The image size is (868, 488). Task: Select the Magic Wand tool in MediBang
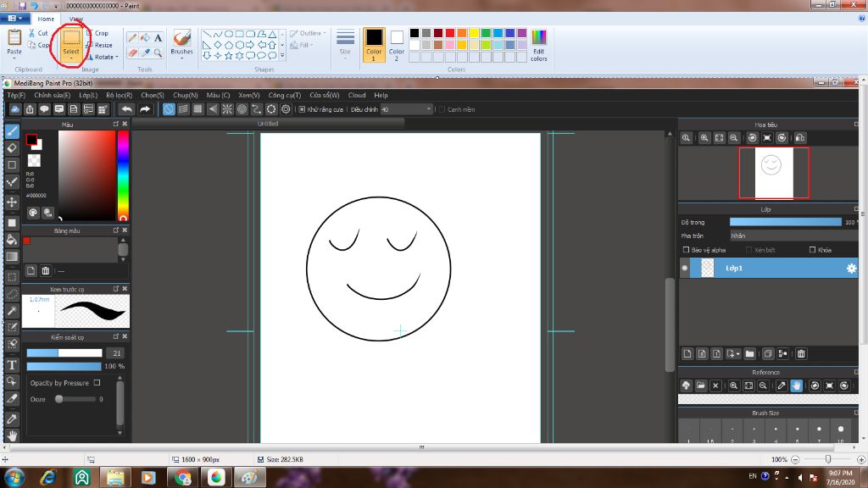12,310
